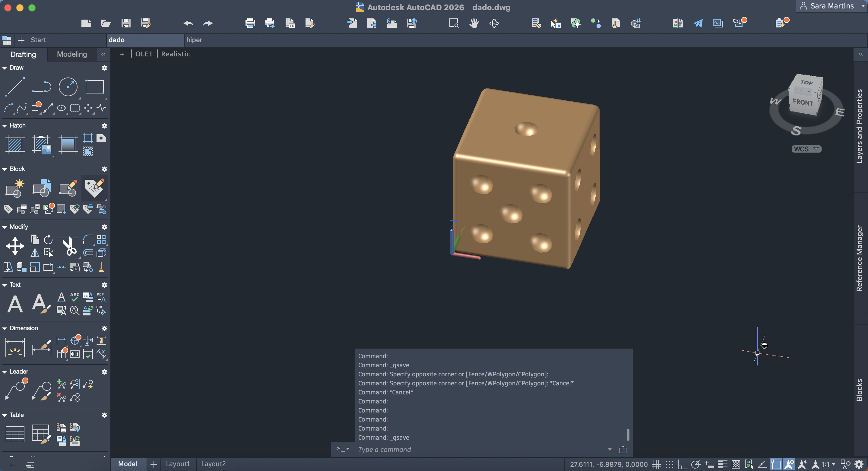
Task: Switch to Layout1
Action: click(x=178, y=464)
